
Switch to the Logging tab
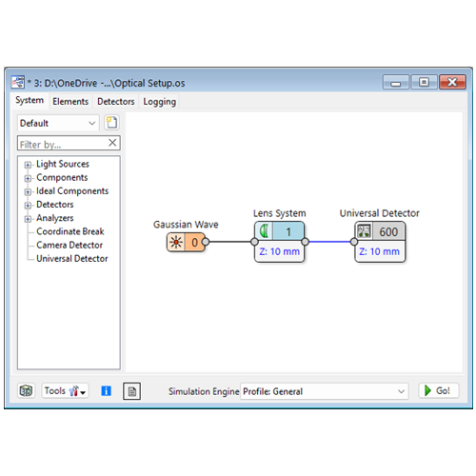[159, 102]
